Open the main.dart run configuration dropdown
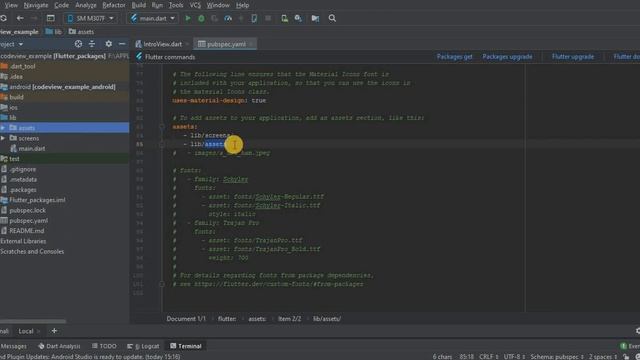640x360 pixels. pos(153,18)
